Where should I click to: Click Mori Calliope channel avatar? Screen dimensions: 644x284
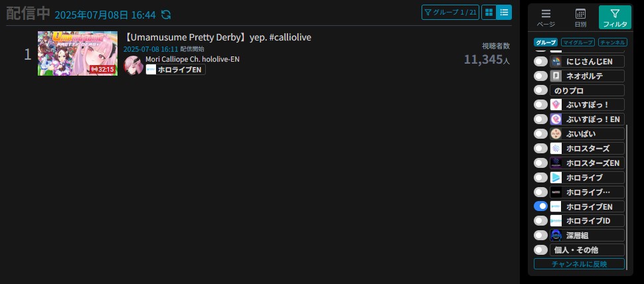[x=133, y=66]
